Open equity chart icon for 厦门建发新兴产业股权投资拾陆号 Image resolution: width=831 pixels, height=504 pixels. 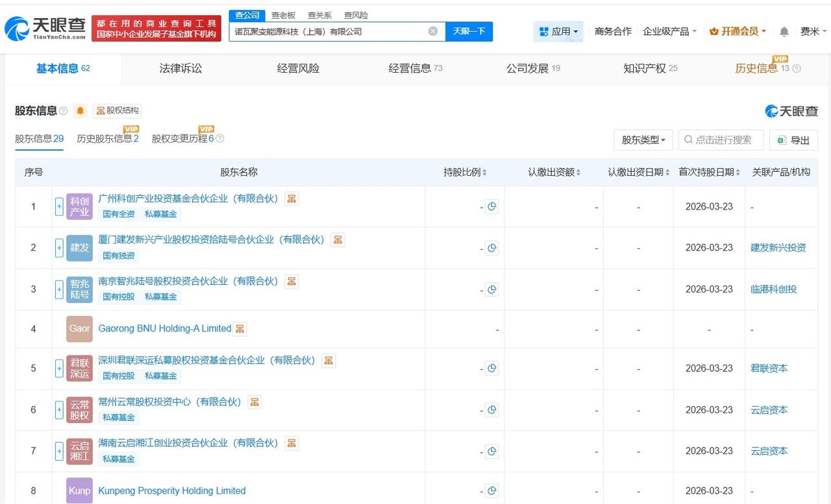pyautogui.click(x=338, y=240)
